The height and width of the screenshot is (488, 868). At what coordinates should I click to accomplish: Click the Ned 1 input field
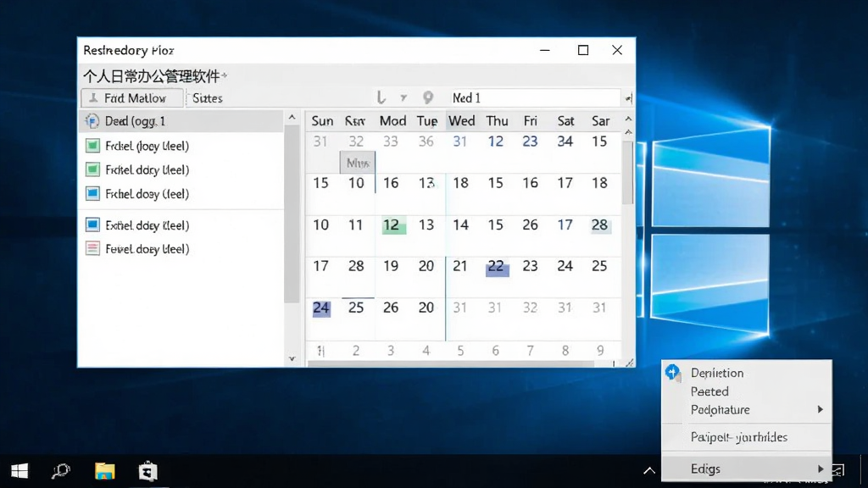[535, 98]
